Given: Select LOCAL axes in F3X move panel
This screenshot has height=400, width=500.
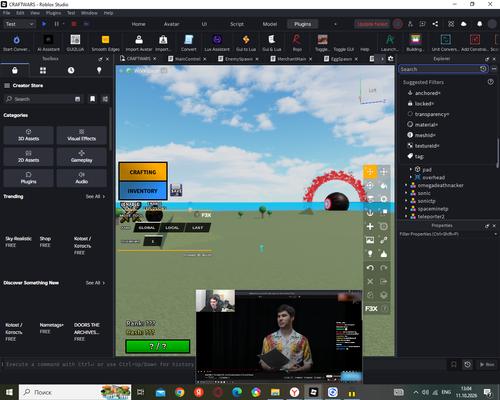Looking at the screenshot, I should click(x=172, y=228).
